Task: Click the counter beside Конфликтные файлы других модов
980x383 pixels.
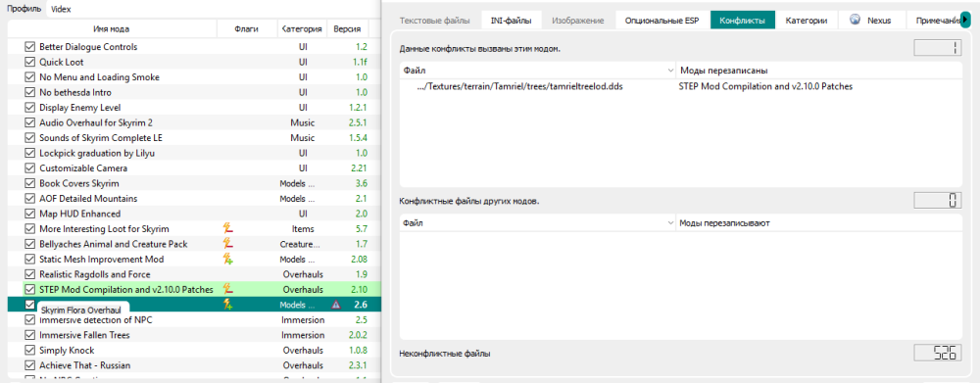Action: click(x=938, y=201)
